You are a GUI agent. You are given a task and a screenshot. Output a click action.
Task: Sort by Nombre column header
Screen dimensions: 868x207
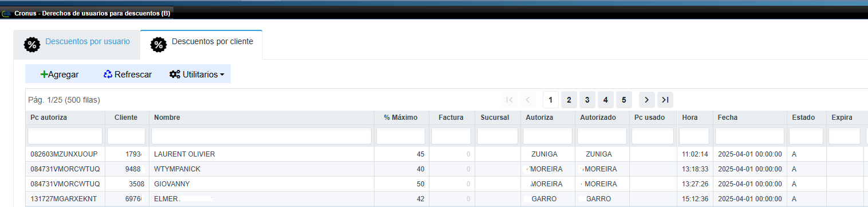tap(261, 118)
